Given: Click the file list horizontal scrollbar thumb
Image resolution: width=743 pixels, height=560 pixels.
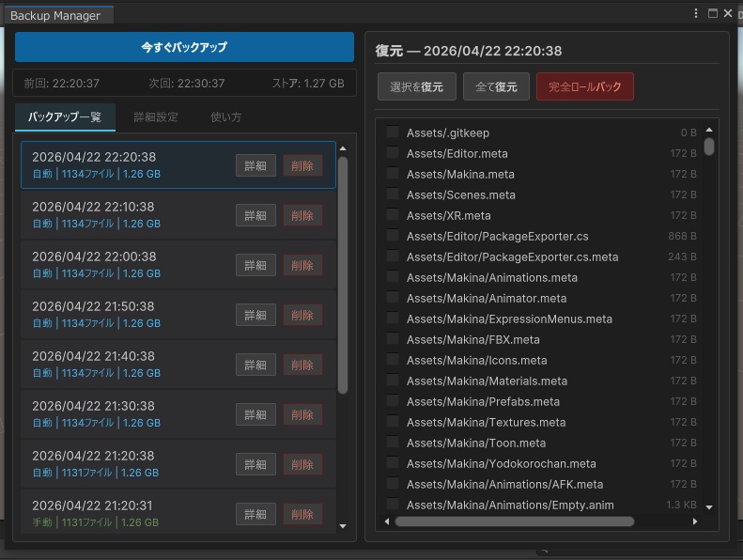Looking at the screenshot, I should (x=515, y=521).
